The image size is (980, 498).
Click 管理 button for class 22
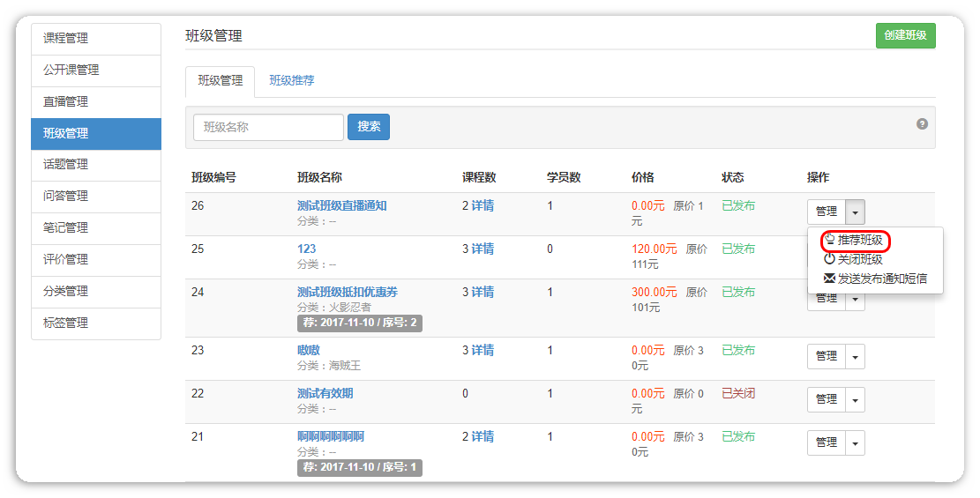tap(827, 400)
